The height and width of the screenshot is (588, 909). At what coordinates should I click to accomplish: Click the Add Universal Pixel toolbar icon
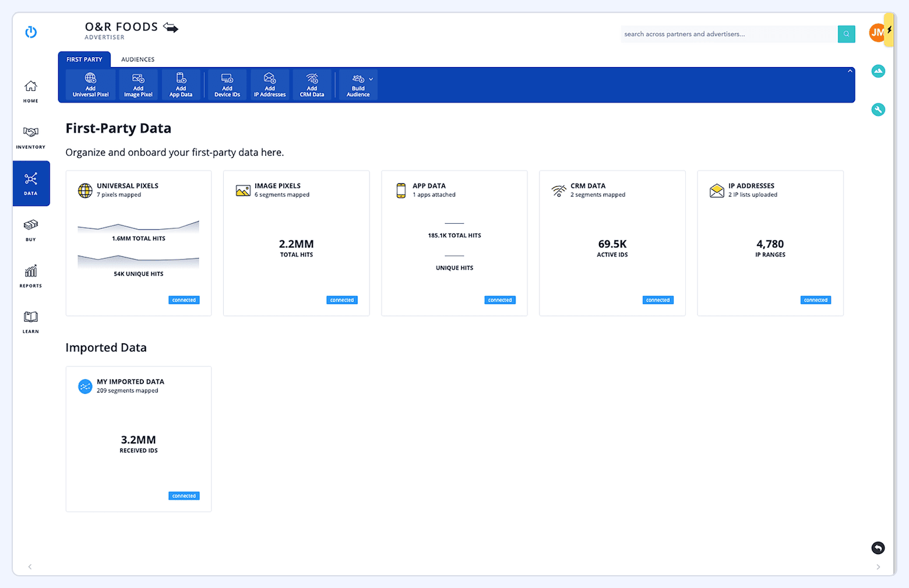click(90, 84)
